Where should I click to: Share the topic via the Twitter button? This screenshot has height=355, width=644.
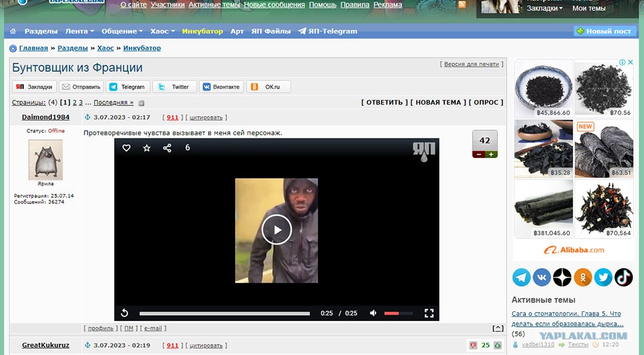(175, 87)
